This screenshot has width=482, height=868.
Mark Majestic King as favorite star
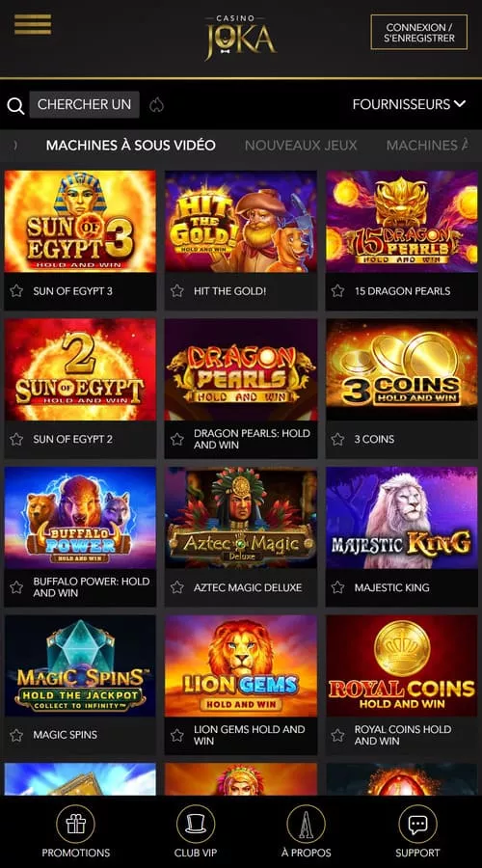tap(337, 587)
